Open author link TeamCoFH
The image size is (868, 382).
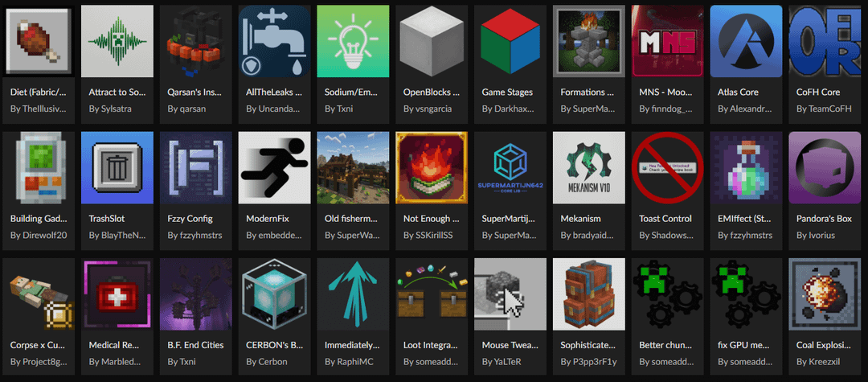824,109
